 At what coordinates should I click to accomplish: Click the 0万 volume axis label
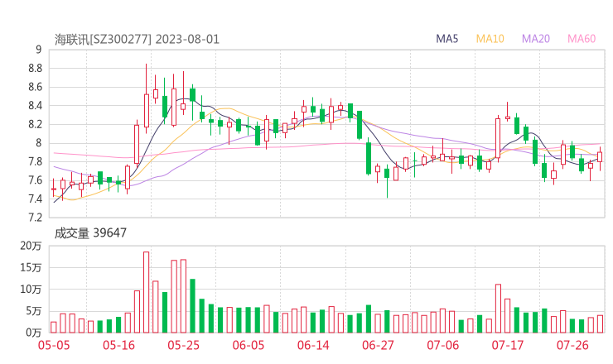34,333
